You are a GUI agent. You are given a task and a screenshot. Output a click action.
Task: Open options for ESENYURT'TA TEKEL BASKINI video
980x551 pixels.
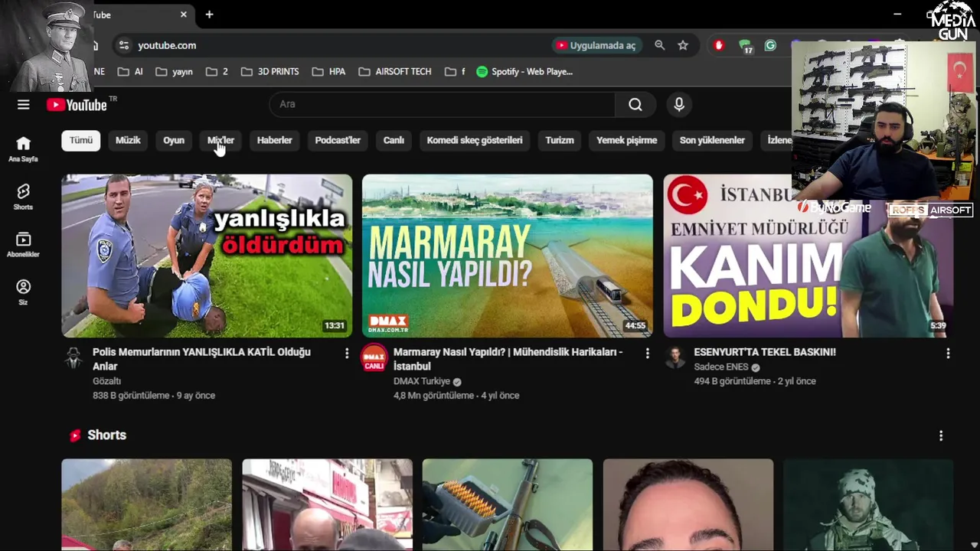point(948,353)
